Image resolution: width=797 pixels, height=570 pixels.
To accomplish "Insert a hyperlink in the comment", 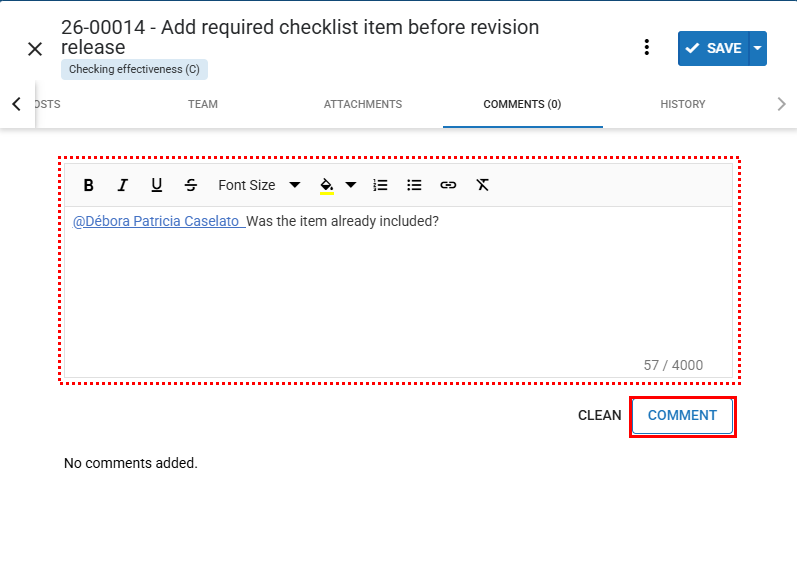I will coord(448,185).
